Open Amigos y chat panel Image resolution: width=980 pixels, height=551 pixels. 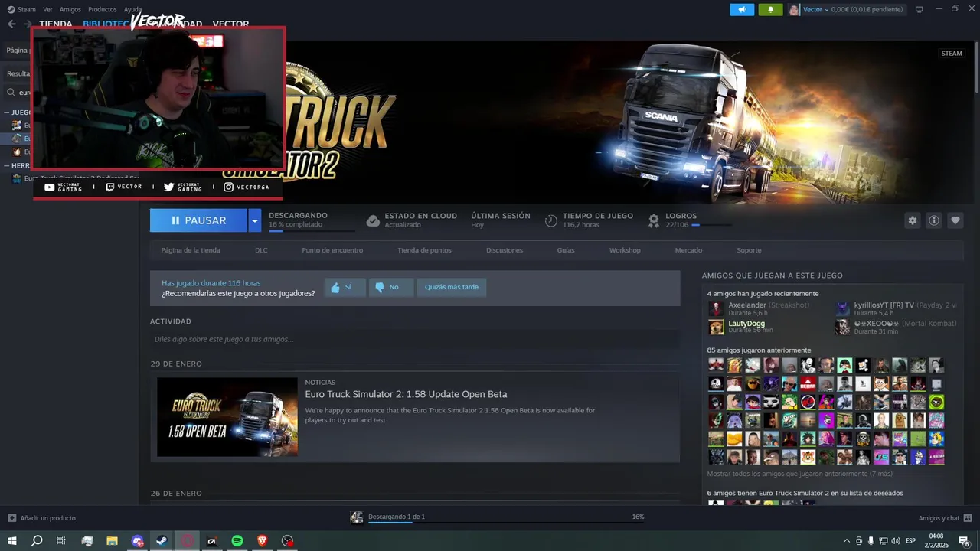coord(945,518)
